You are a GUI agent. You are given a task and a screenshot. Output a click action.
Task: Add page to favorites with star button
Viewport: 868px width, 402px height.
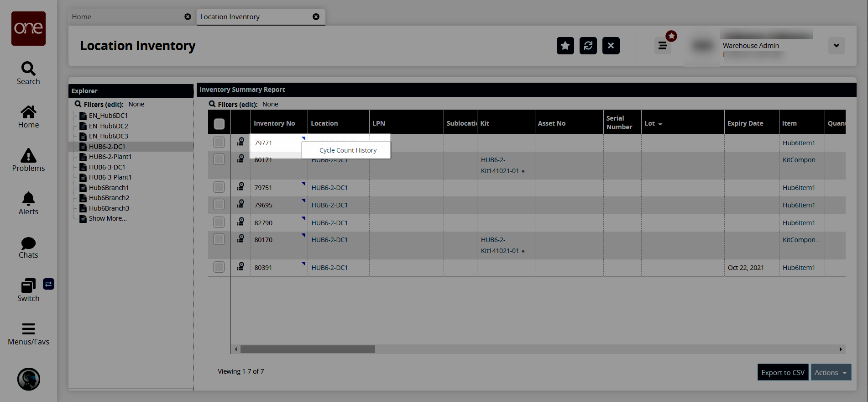click(565, 46)
